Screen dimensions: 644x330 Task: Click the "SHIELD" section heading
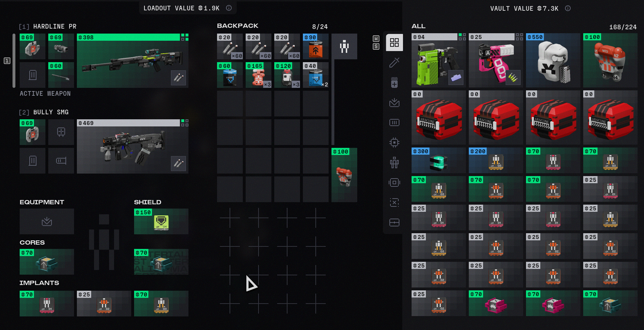148,202
